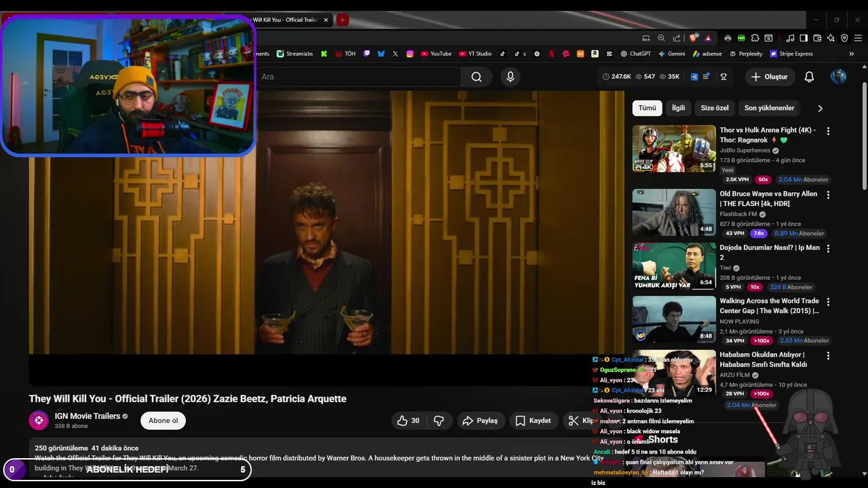868x488 pixels.
Task: Open the adsense bookmark
Action: [707, 54]
